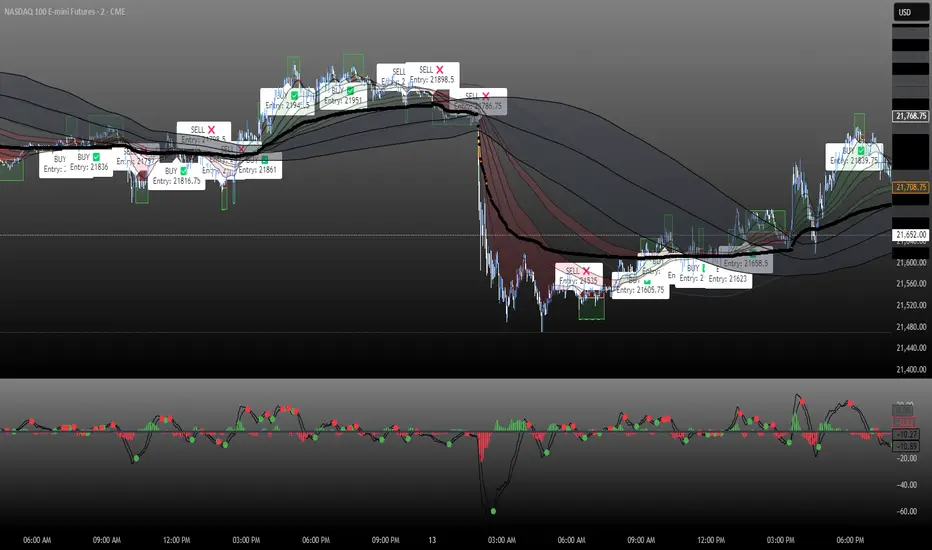This screenshot has height=550, width=932.
Task: Click green check icon on Entry 21951 label
Action: pyautogui.click(x=350, y=90)
